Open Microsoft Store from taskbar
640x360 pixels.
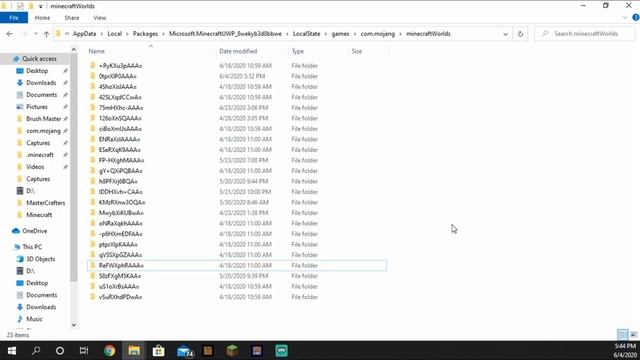pyautogui.click(x=158, y=351)
